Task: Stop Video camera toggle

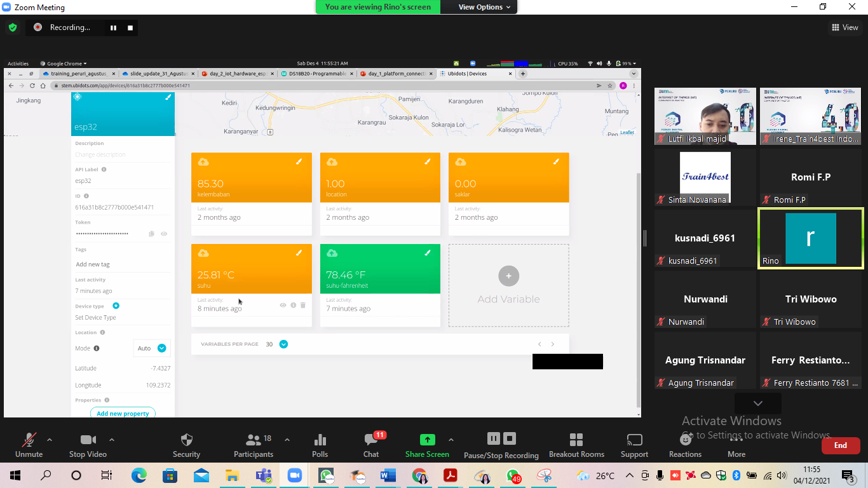Action: tap(88, 440)
